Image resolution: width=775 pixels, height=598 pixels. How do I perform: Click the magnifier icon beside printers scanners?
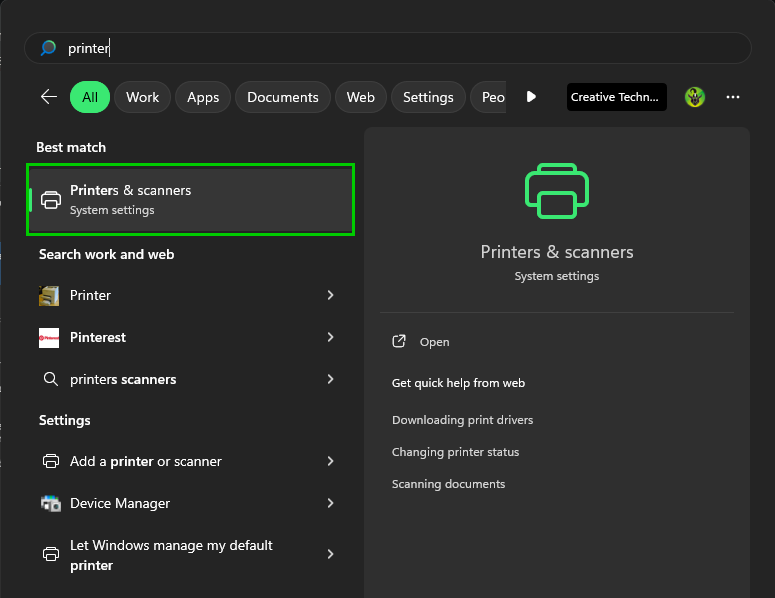point(50,379)
